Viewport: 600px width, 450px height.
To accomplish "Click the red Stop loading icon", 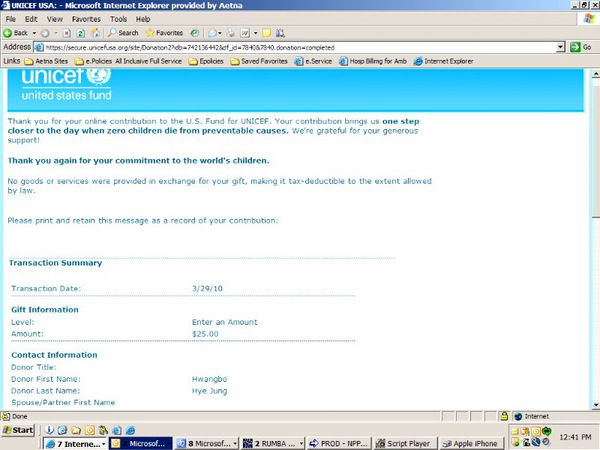I will (x=67, y=33).
